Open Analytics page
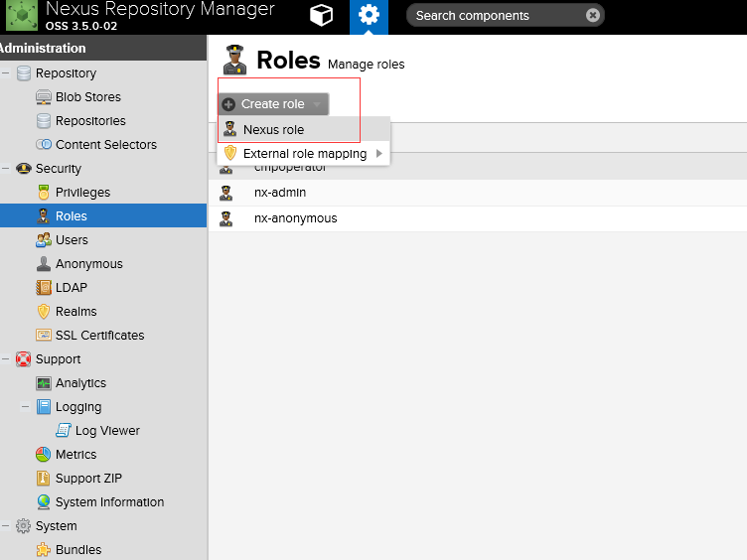Image resolution: width=747 pixels, height=560 pixels. pos(81,383)
